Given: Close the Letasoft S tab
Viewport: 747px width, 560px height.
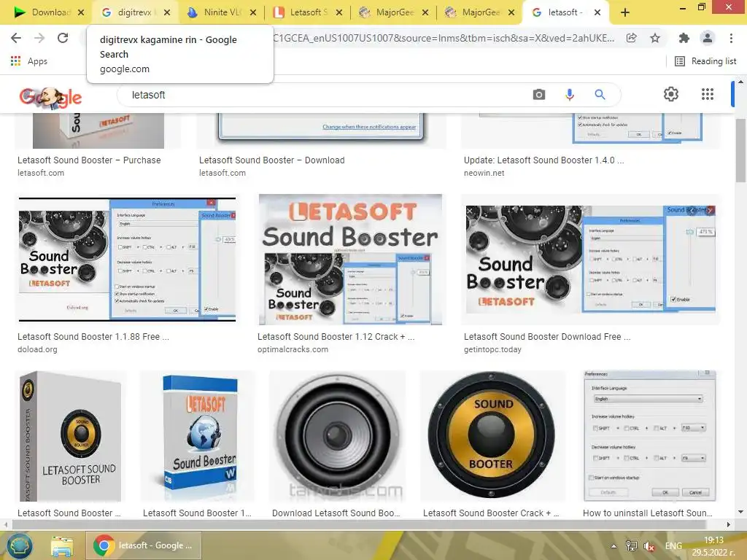Looking at the screenshot, I should pos(338,12).
